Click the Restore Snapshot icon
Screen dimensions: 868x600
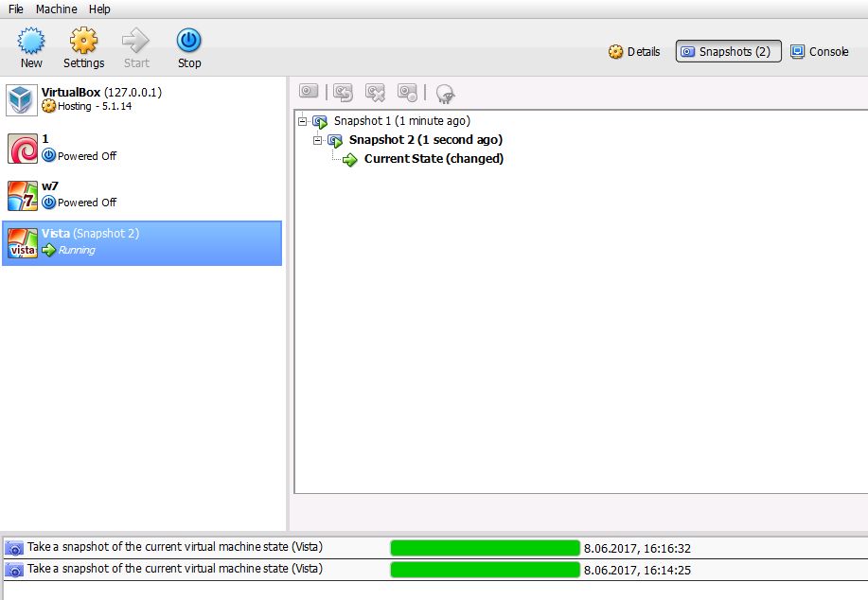(343, 93)
